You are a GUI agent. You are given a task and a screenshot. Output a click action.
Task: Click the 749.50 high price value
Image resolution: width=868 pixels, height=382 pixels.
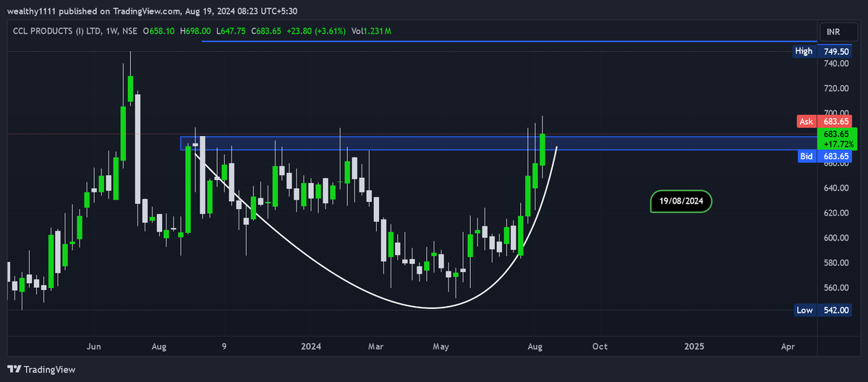point(835,51)
